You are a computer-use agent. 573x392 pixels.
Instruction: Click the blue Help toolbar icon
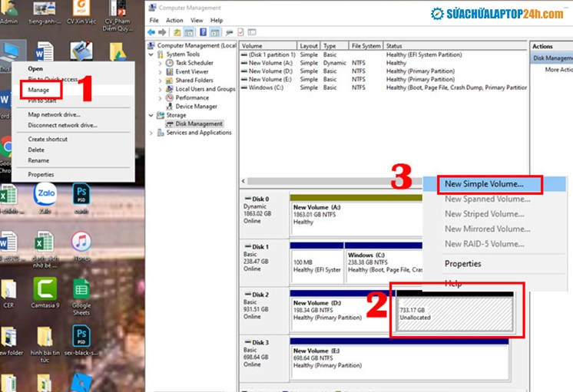204,32
